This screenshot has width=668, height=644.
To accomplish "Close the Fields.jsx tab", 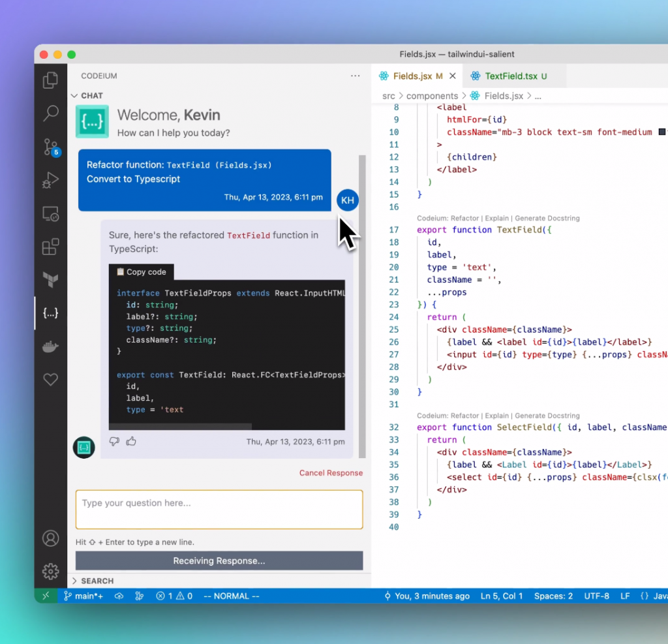I will 453,76.
